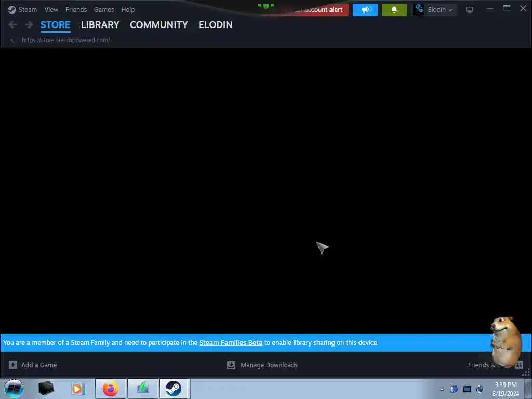Show hidden system tray icons arrow
This screenshot has height=399, width=532.
(x=442, y=389)
